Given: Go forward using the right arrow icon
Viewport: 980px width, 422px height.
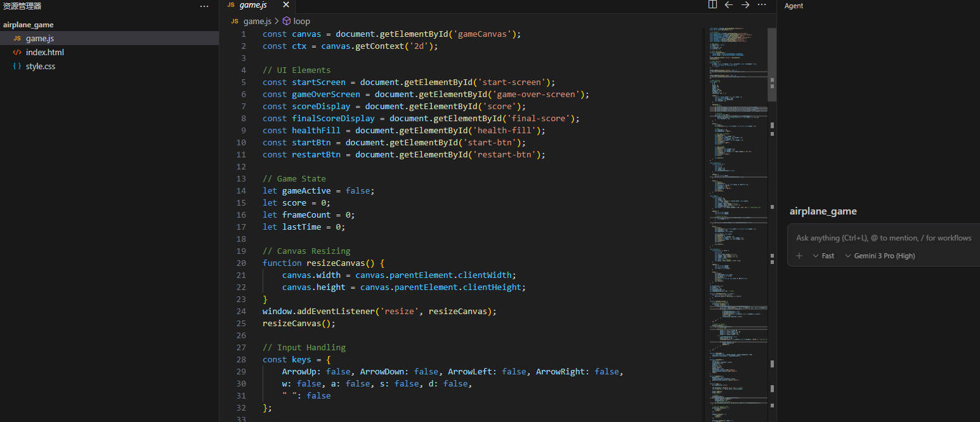Looking at the screenshot, I should pos(745,5).
